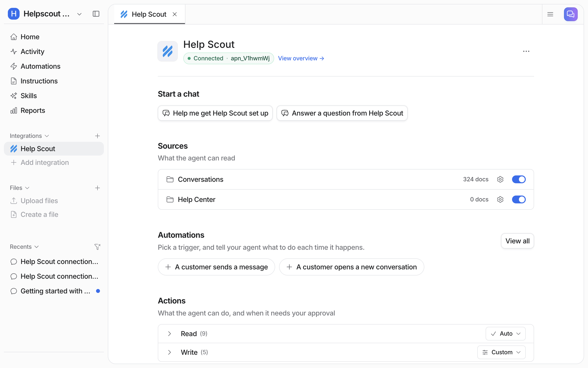
Task: Toggle the Conversations source switch
Action: 519,179
